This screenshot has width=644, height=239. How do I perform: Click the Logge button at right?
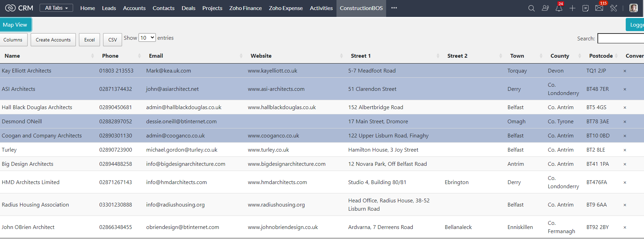(x=635, y=25)
